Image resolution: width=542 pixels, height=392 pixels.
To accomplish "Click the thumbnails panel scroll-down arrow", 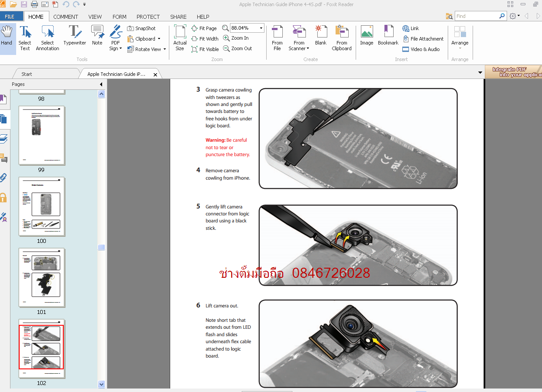I will click(x=102, y=384).
